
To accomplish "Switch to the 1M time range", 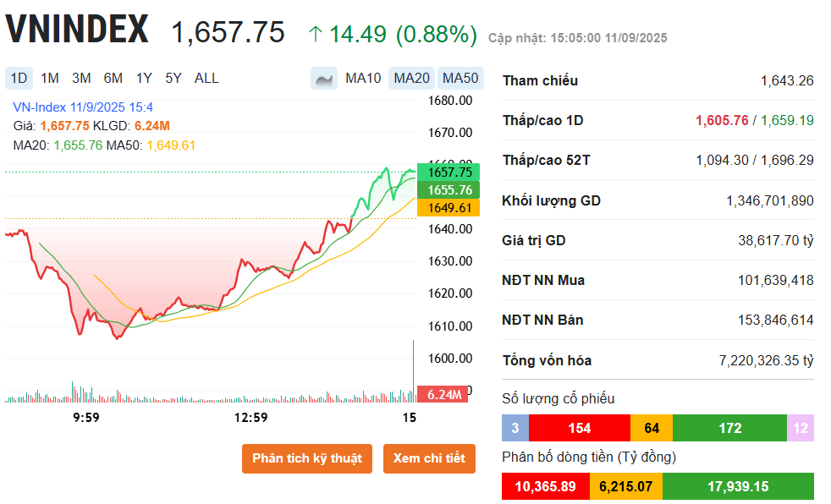I will (50, 79).
